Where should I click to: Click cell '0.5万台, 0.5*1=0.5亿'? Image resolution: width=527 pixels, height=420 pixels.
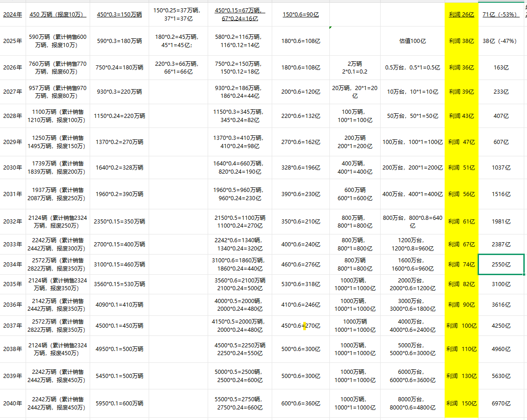point(412,68)
